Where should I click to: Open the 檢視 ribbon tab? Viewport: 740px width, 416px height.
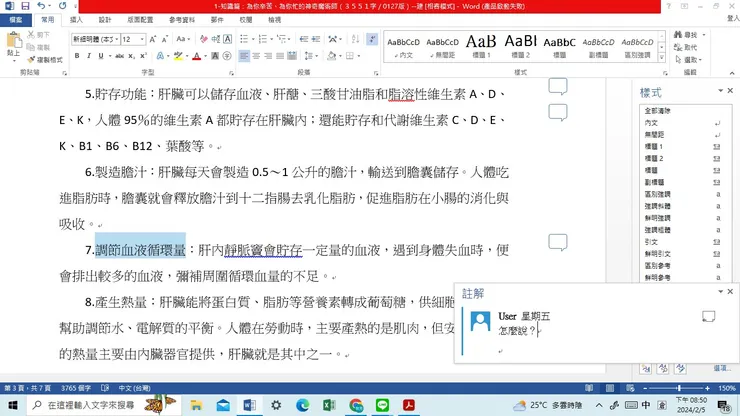[274, 20]
